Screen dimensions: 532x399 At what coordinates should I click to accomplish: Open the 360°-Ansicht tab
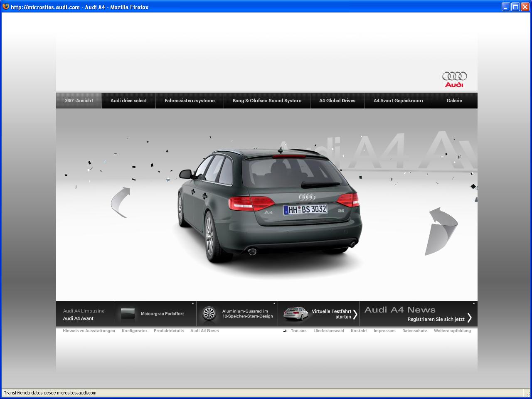tap(79, 101)
